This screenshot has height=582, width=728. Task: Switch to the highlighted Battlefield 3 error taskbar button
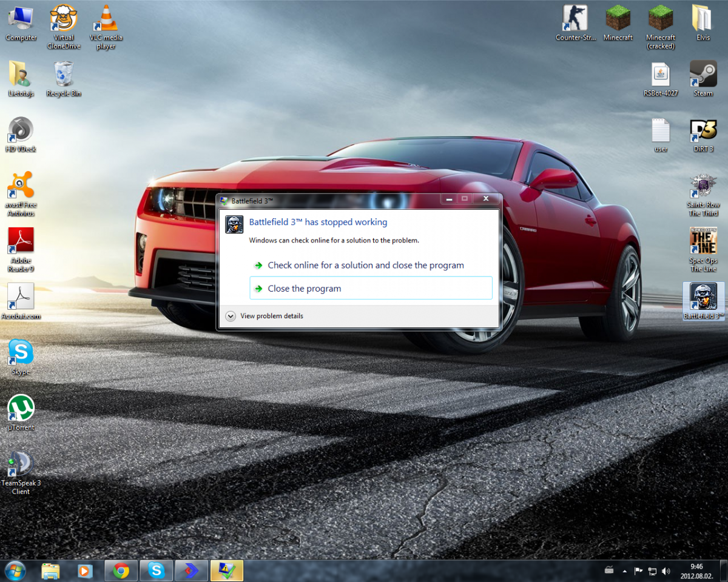[x=227, y=570]
